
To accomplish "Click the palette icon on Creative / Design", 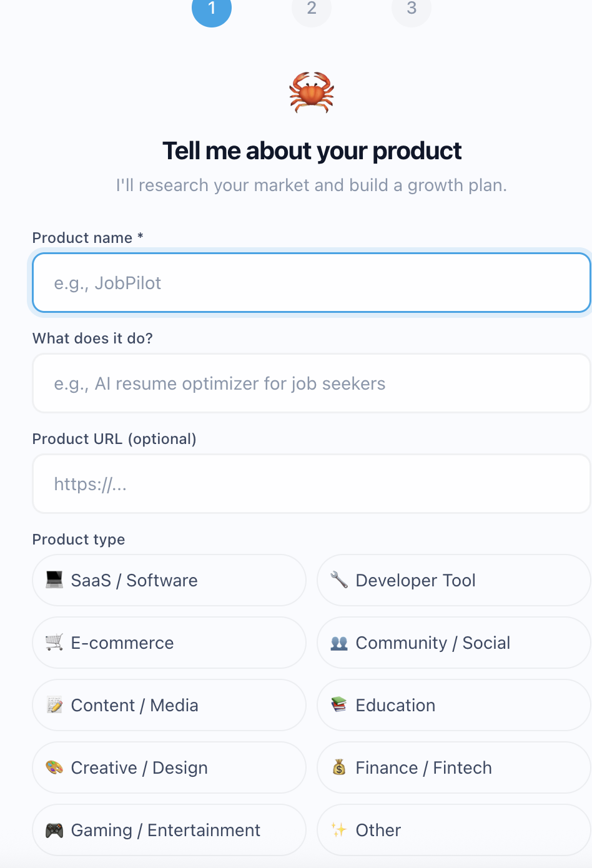I will [x=54, y=767].
